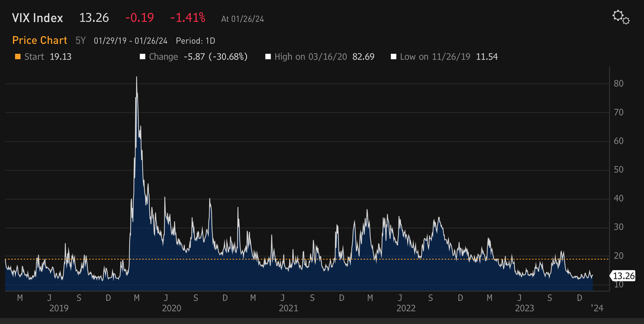Screen dimensions: 644x324
Task: Click the -1.41% percent change value
Action: coord(188,18)
